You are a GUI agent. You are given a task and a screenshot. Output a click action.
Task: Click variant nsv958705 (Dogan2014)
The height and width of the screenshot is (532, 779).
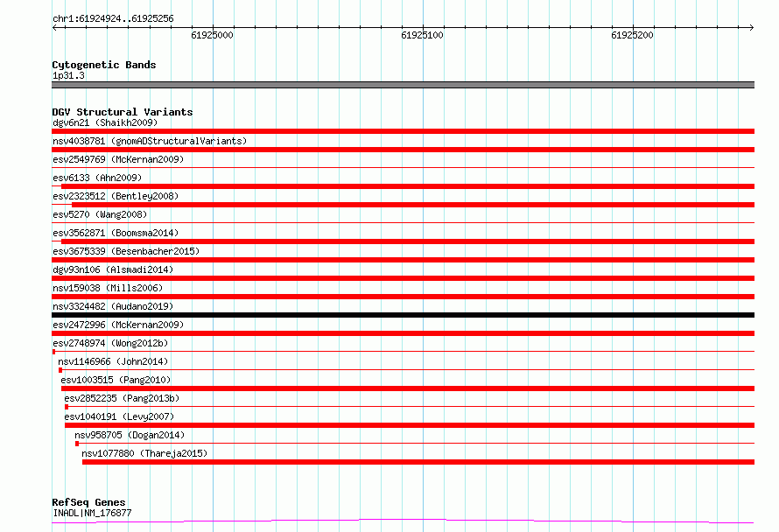(130, 435)
